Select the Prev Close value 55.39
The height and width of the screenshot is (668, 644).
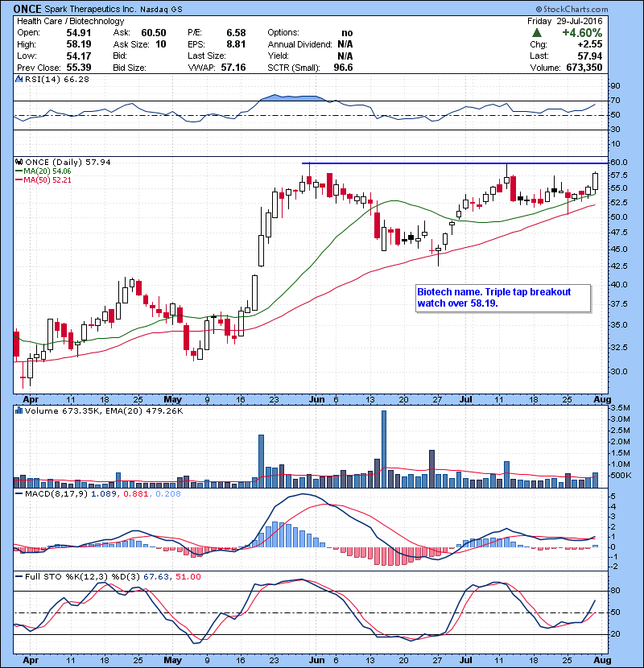(x=78, y=68)
